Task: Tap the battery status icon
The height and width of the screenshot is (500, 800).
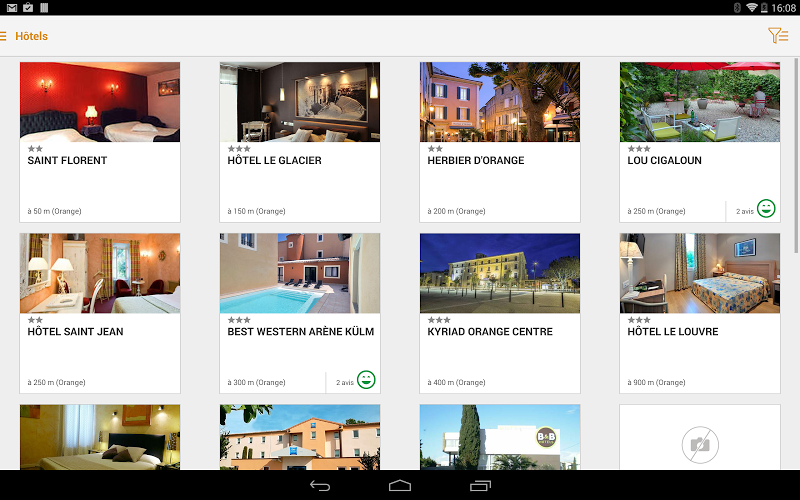Action: click(764, 8)
